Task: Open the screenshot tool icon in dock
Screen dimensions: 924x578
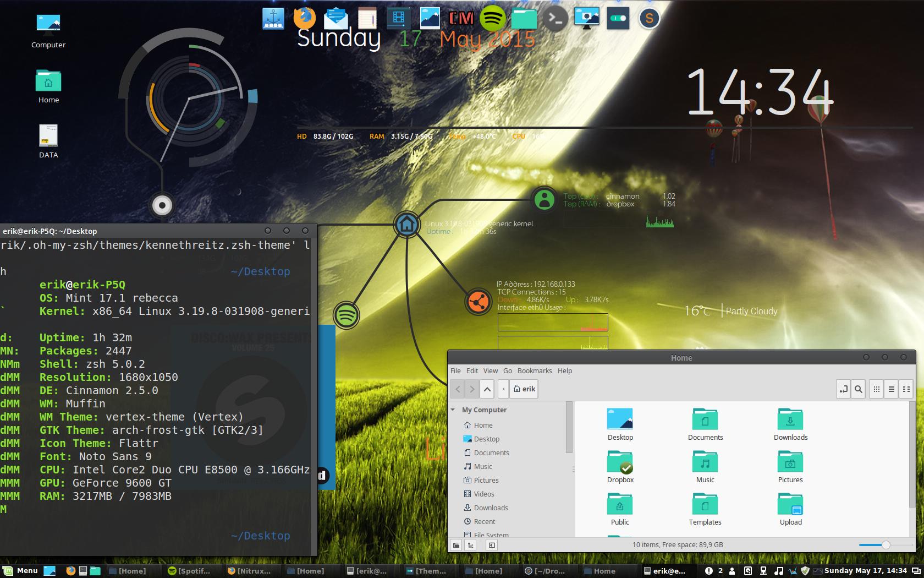Action: tap(586, 18)
